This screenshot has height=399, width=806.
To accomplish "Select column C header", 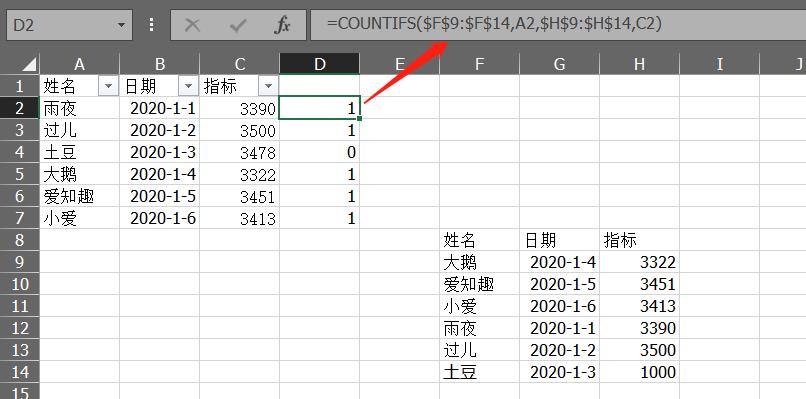I will (x=240, y=64).
